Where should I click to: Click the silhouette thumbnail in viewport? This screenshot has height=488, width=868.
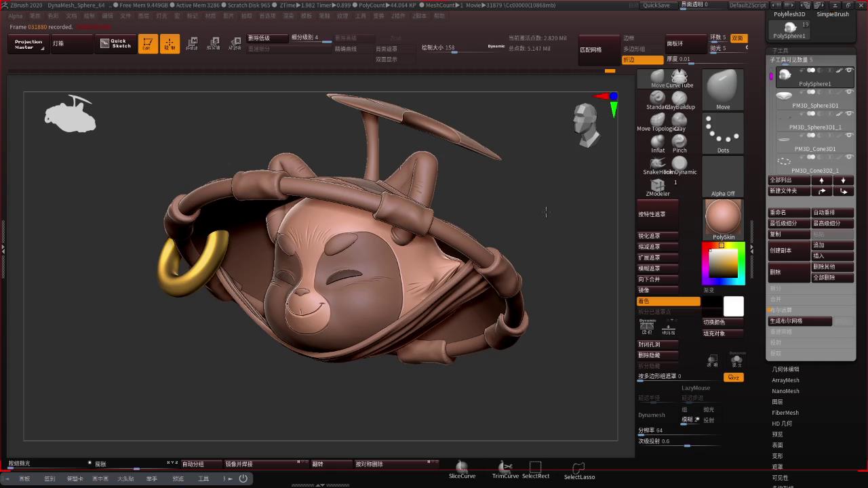point(70,115)
